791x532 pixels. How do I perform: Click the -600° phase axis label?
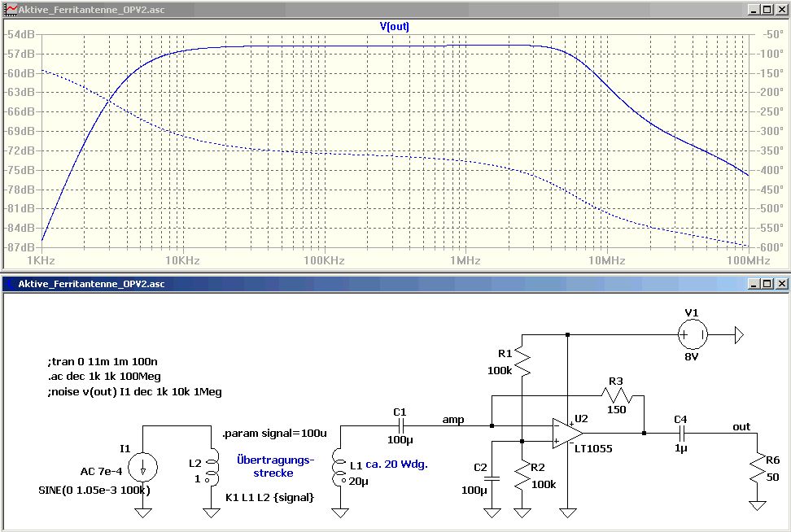770,247
